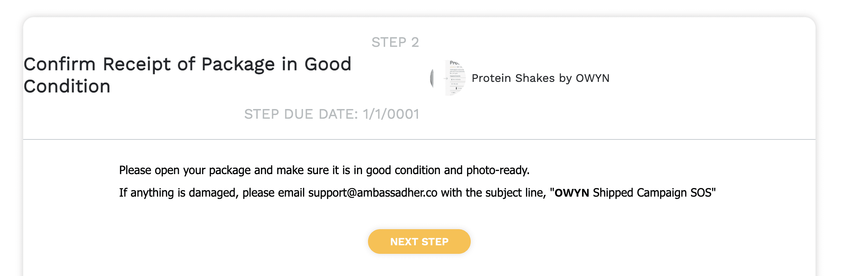Click the STEP 2 label

(395, 42)
